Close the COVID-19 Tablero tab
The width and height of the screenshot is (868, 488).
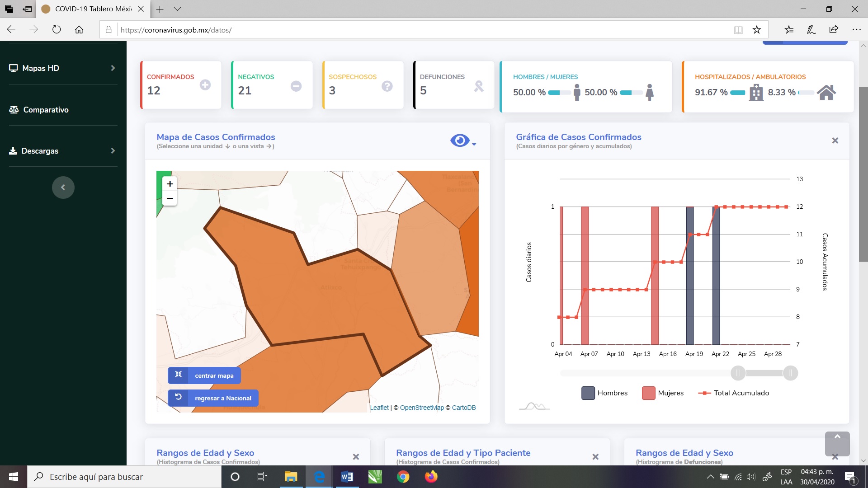tap(141, 9)
